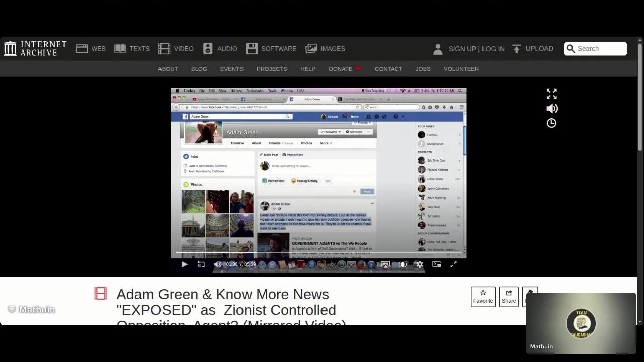Click the AirPlay cast icon in player controls
Viewport: 644px width, 362px height.
[385, 264]
